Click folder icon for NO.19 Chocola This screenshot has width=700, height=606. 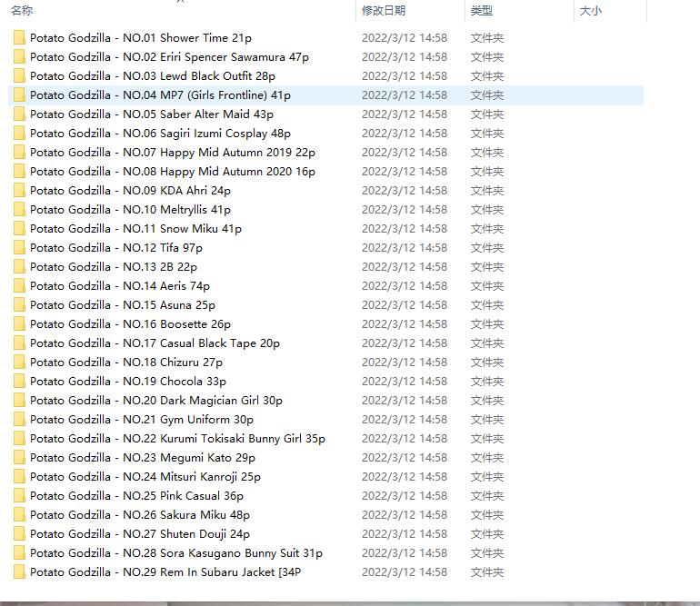coord(19,381)
